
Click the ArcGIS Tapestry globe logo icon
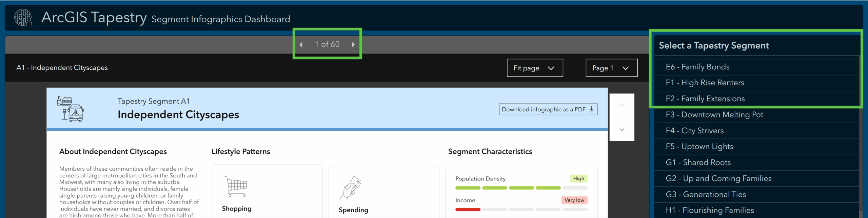point(23,18)
